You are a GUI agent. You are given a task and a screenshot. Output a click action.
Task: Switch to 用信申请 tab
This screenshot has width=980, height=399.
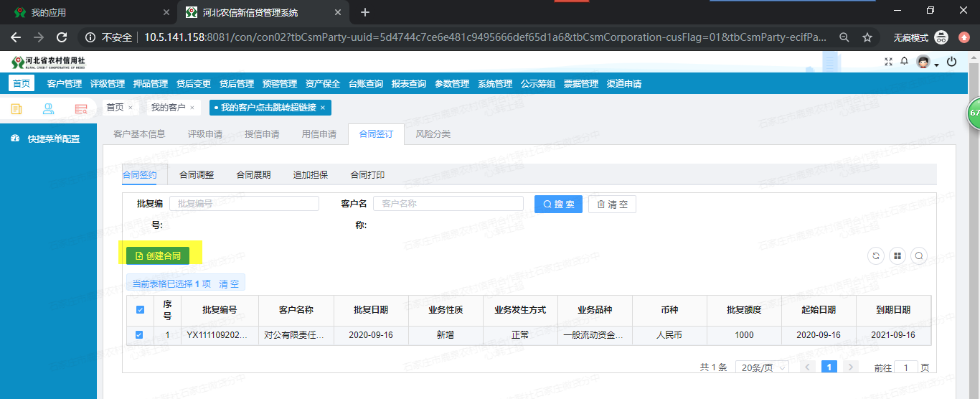point(319,134)
